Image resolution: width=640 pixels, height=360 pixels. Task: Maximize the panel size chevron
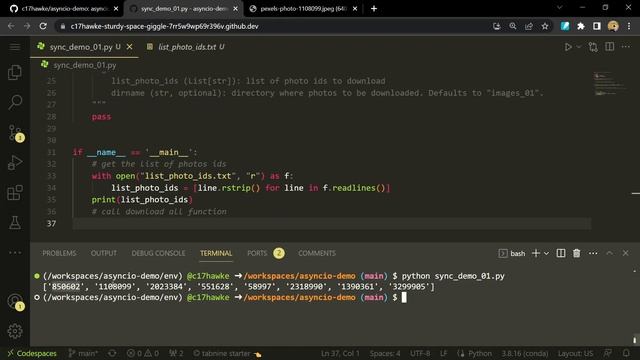[609, 253]
